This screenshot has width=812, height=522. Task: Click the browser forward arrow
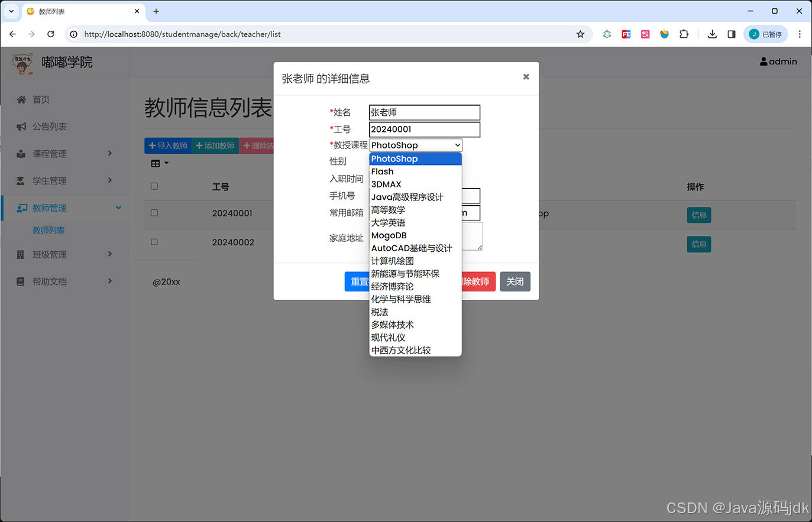(31, 34)
